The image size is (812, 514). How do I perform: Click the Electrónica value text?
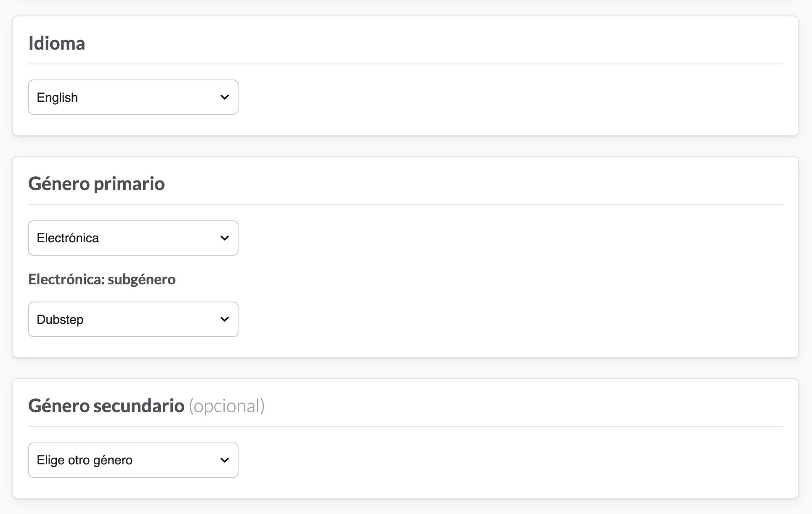coord(68,238)
